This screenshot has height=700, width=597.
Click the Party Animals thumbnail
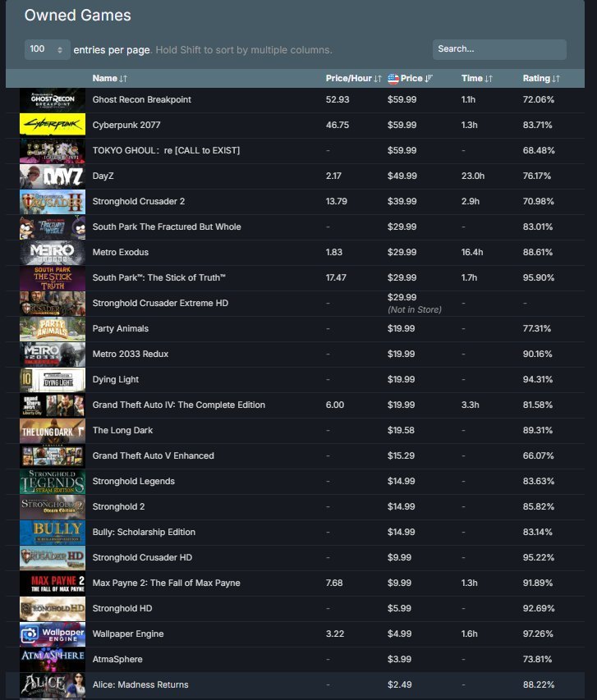click(x=53, y=328)
